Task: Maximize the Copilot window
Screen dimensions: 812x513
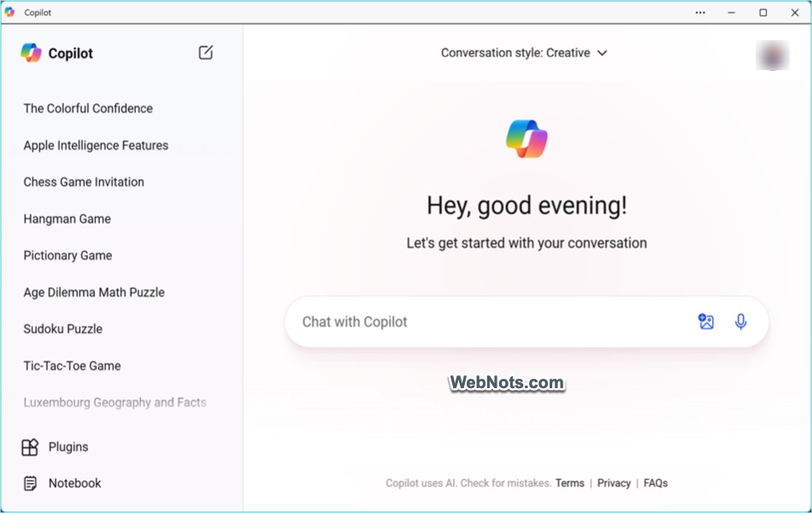Action: pyautogui.click(x=762, y=13)
